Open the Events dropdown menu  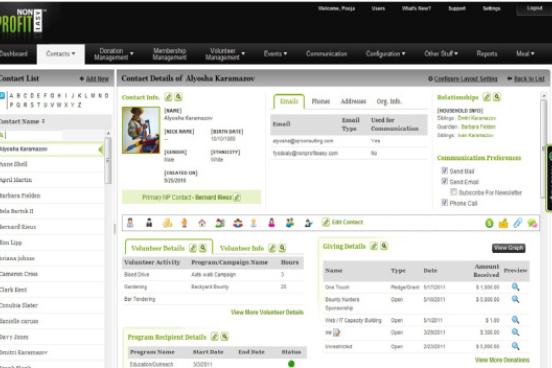coord(275,54)
